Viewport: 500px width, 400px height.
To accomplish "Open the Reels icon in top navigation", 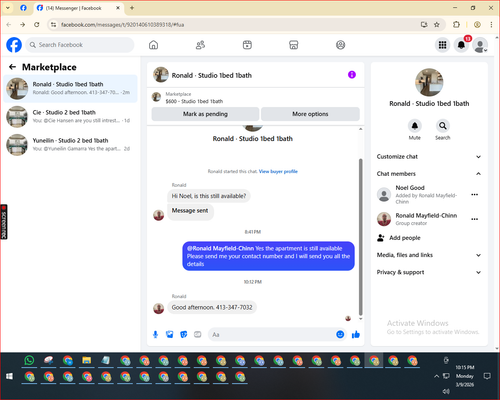I will [247, 45].
